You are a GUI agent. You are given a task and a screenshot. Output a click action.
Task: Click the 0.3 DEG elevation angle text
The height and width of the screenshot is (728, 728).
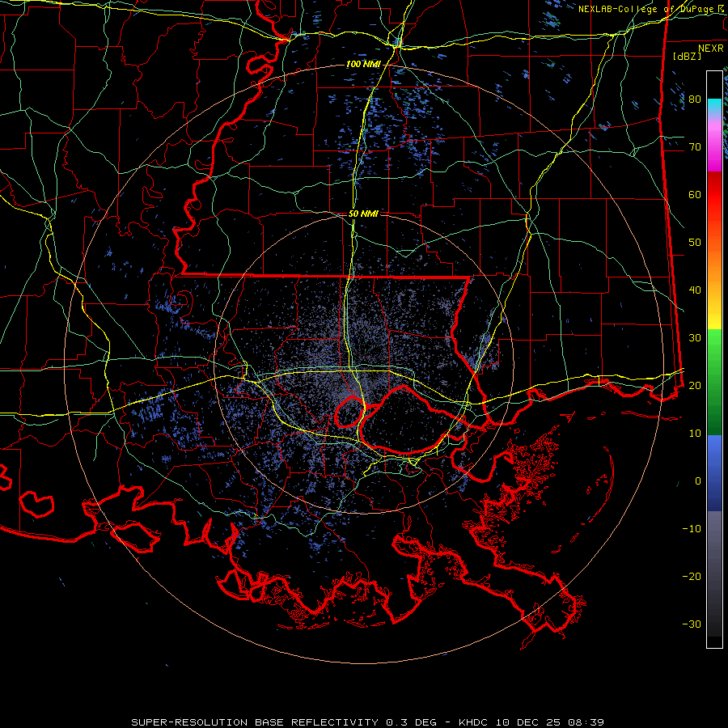click(x=412, y=722)
